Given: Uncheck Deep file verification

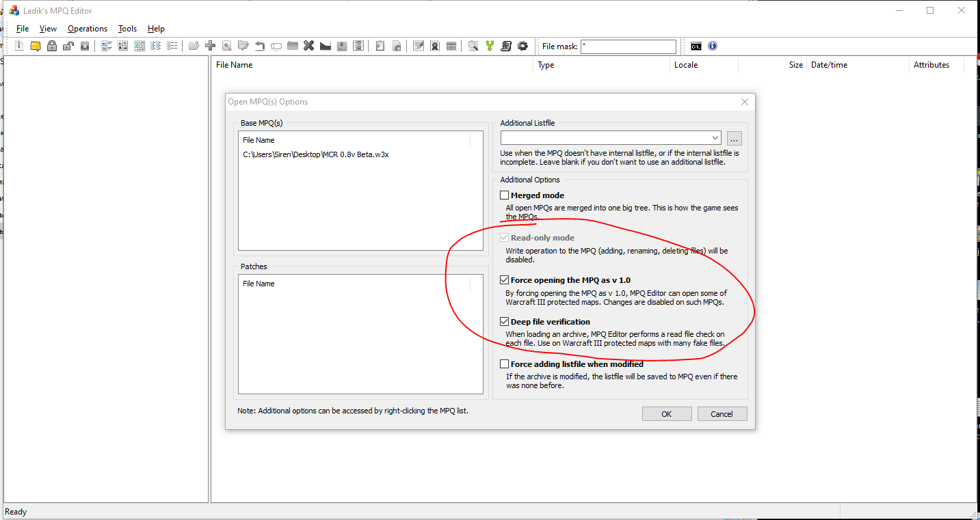Looking at the screenshot, I should point(505,322).
